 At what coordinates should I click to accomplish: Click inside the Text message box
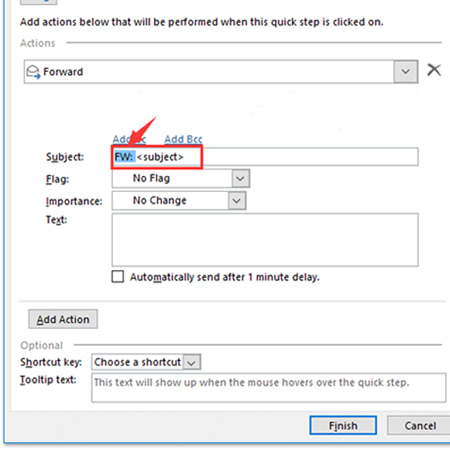coord(265,240)
